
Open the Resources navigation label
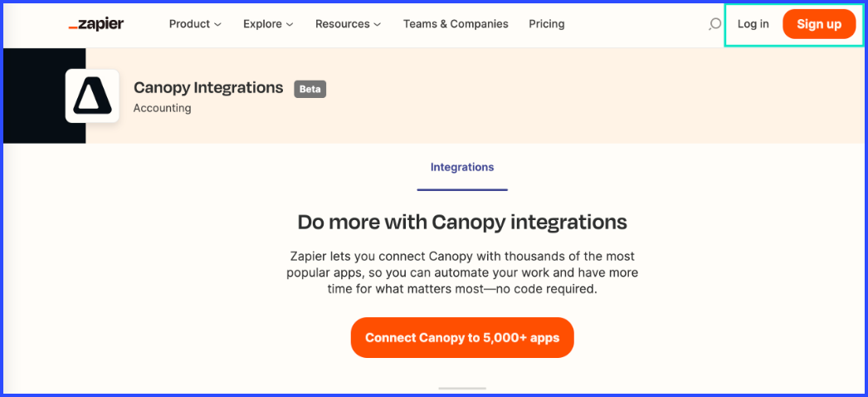[x=343, y=24]
